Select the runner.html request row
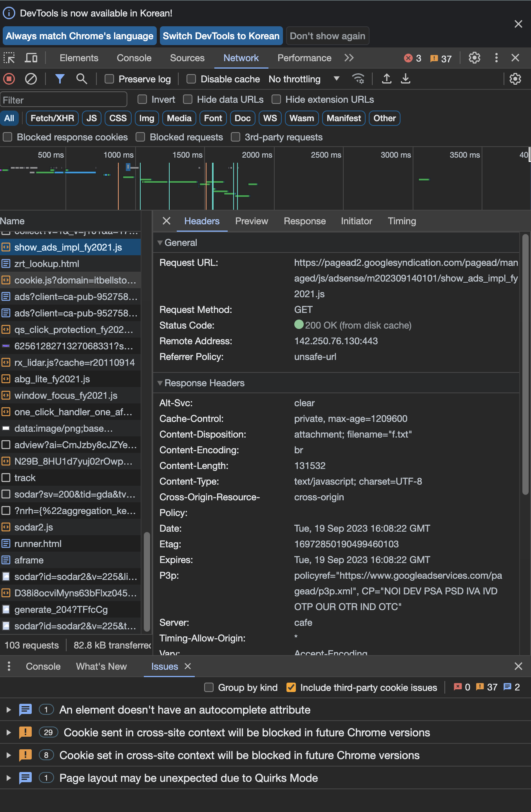 [x=71, y=544]
